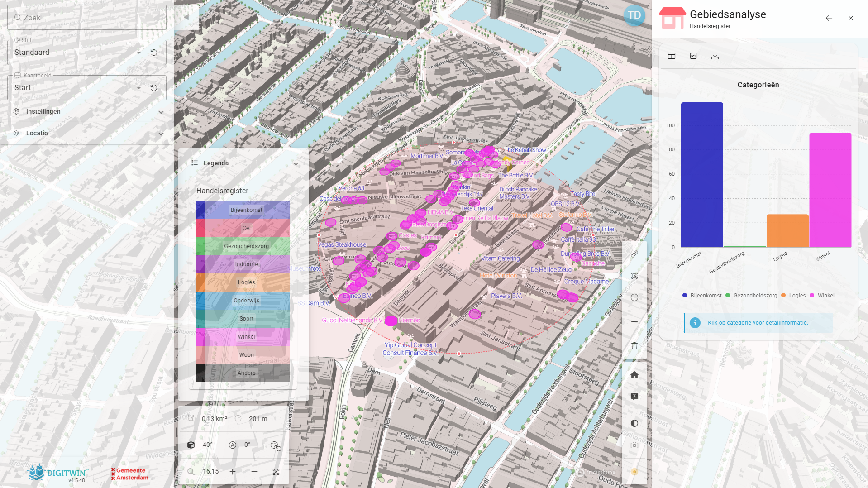Activate the polygon area selection tool
868x488 pixels.
coord(634,276)
